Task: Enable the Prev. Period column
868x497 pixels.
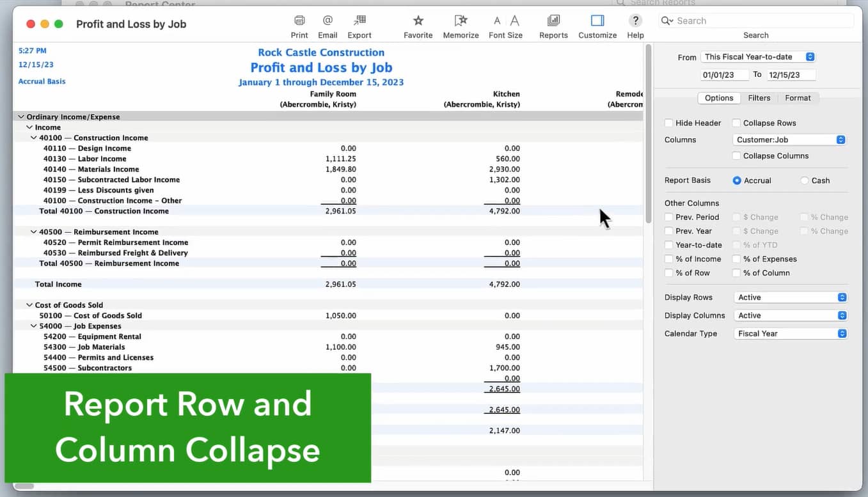Action: pyautogui.click(x=668, y=217)
